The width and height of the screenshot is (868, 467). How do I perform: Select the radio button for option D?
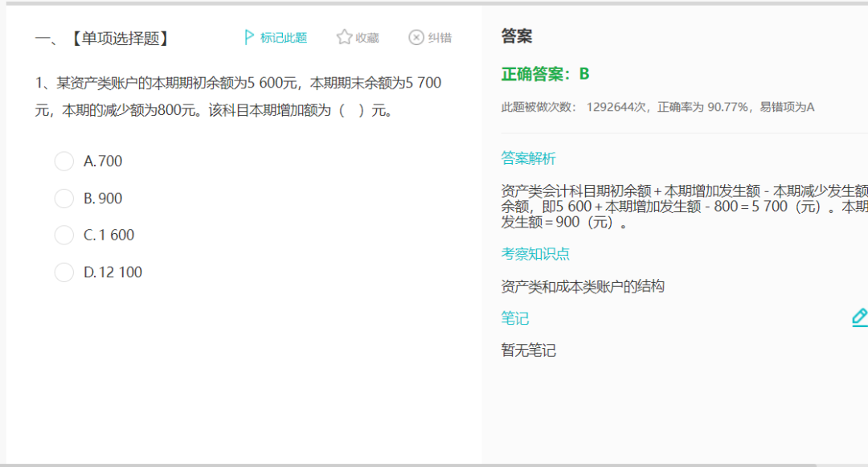[64, 272]
